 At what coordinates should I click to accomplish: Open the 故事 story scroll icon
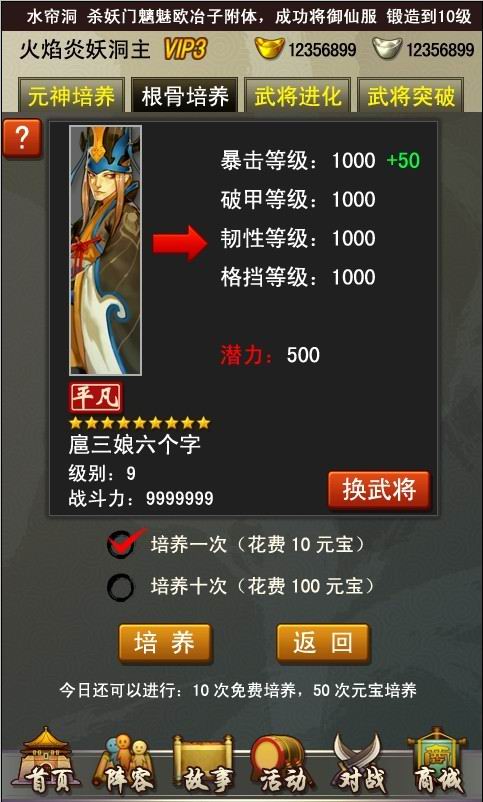pyautogui.click(x=203, y=764)
